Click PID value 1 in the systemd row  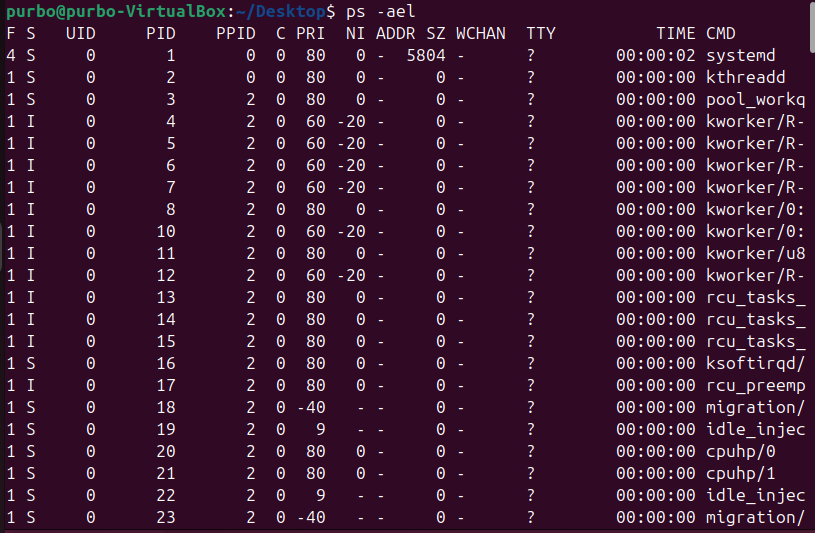170,55
